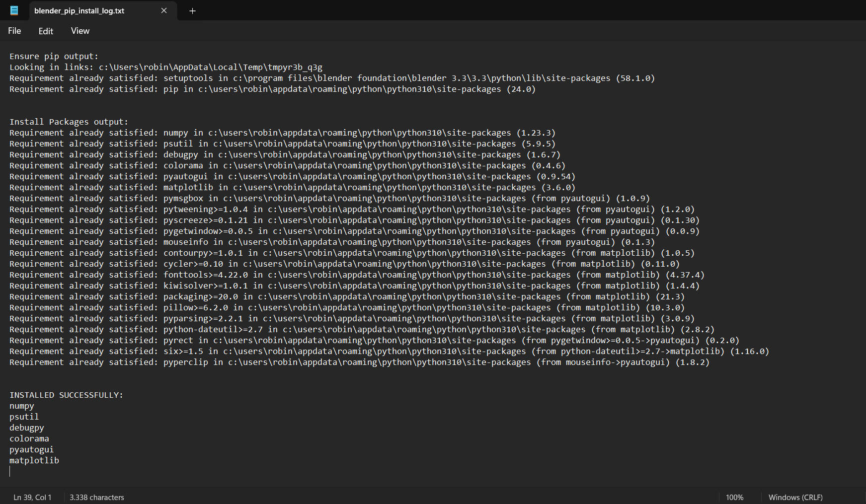Click 'numpy' in the installed list
866x504 pixels.
22,406
